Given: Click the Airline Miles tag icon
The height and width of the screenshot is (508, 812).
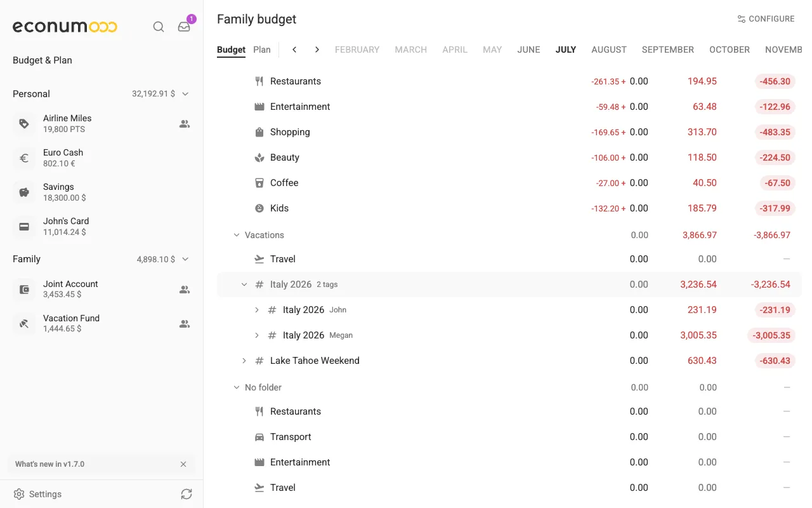Looking at the screenshot, I should [x=24, y=124].
